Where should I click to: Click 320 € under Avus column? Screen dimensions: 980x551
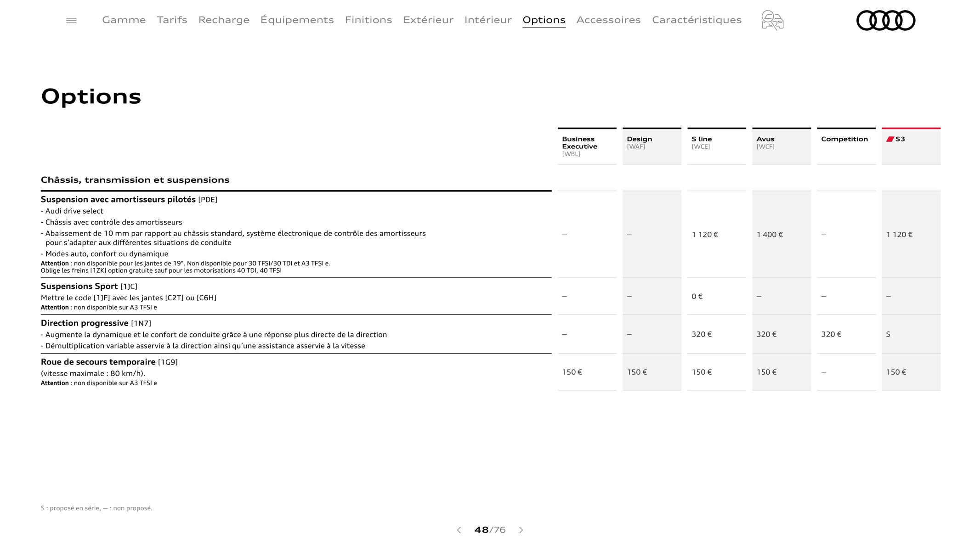766,334
